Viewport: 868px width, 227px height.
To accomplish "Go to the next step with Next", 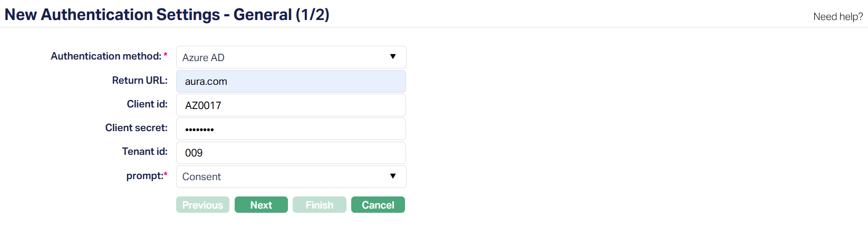I will tap(261, 205).
